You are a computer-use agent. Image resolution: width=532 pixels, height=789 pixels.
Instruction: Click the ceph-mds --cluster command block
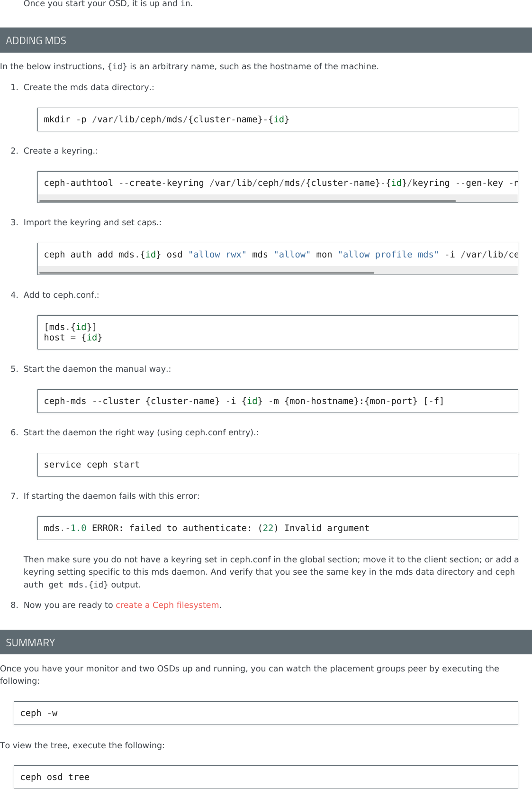(277, 401)
